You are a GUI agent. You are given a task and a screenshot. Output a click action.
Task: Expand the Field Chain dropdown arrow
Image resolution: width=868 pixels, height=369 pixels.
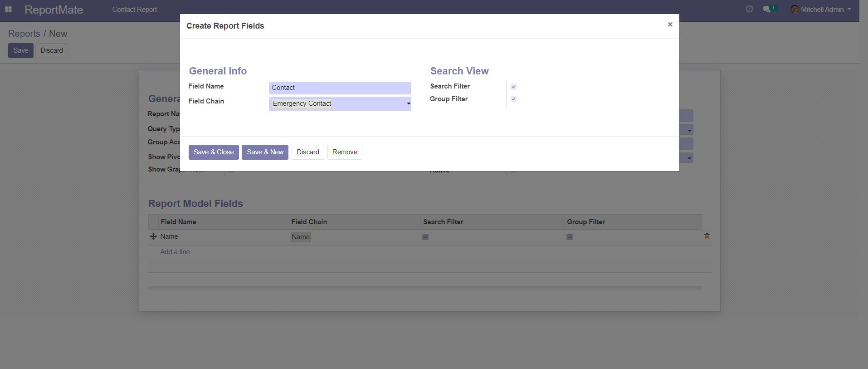(x=408, y=104)
